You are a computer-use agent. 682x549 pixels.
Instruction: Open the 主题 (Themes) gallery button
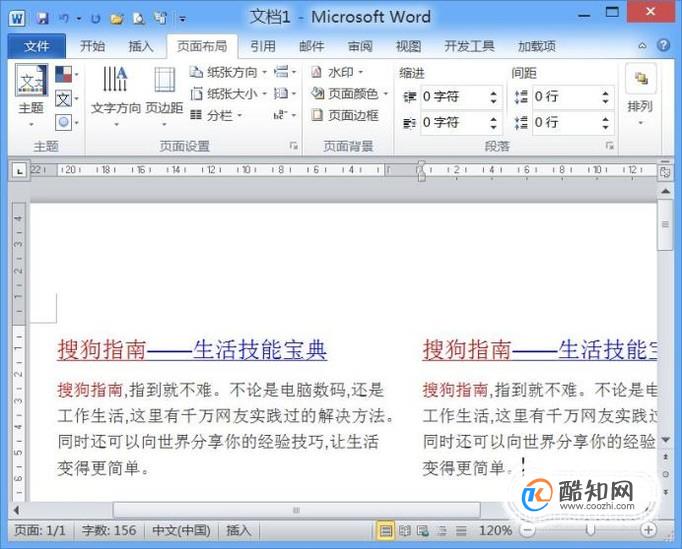[x=31, y=96]
